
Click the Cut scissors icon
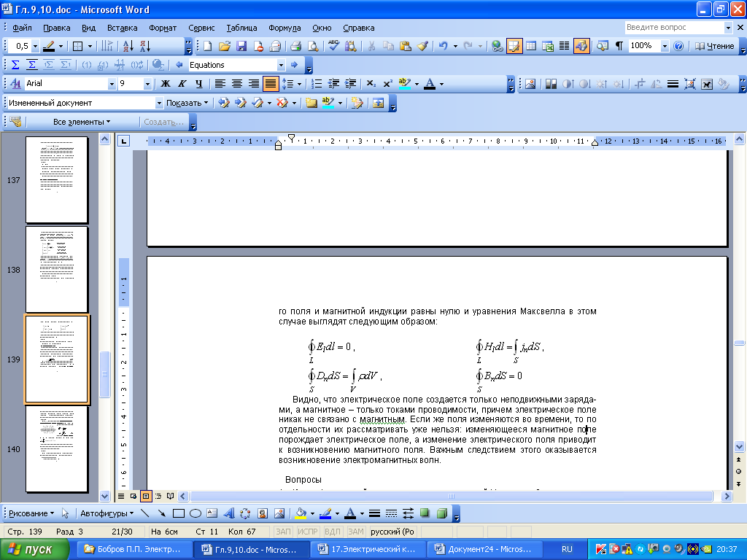pos(371,46)
